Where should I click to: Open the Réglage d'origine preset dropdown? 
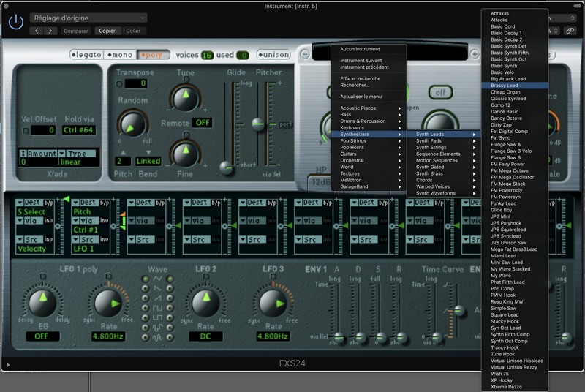(x=88, y=18)
